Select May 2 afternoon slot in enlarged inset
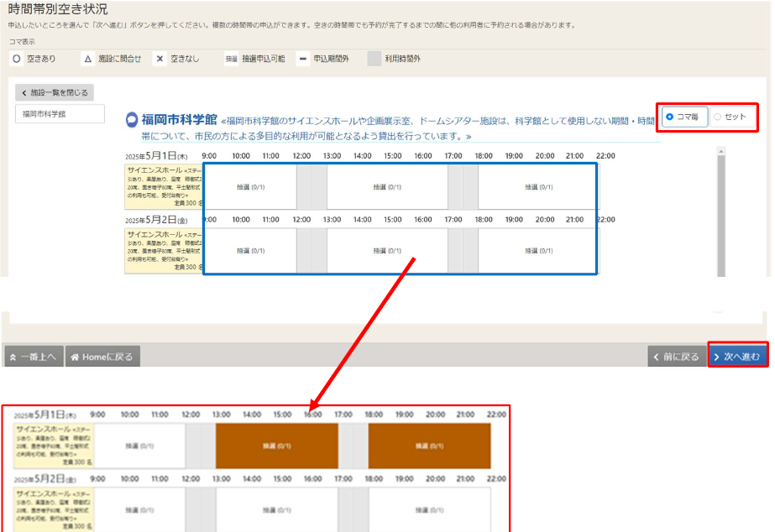Viewport: 775px width, 532px height. 277,510
